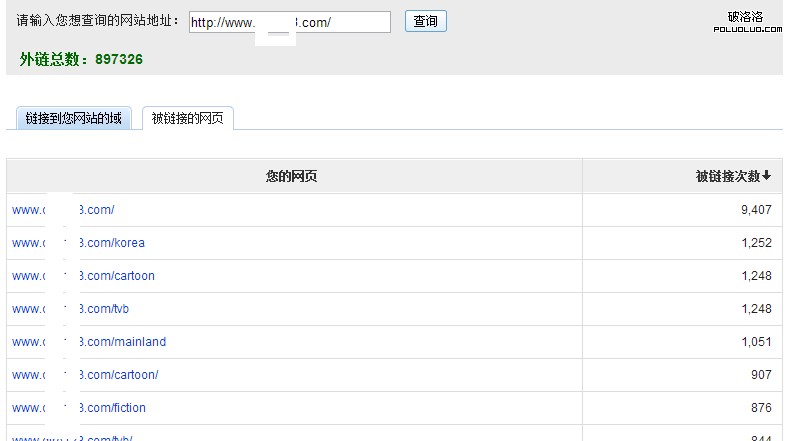Image resolution: width=793 pixels, height=441 pixels.
Task: Click the 破洛洛 POLUOLUO.COM logo
Action: (745, 21)
